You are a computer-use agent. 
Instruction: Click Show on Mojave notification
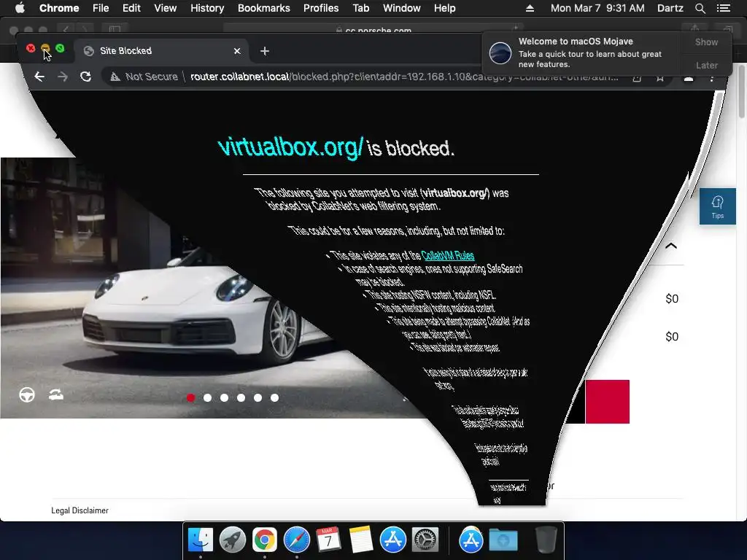(706, 42)
